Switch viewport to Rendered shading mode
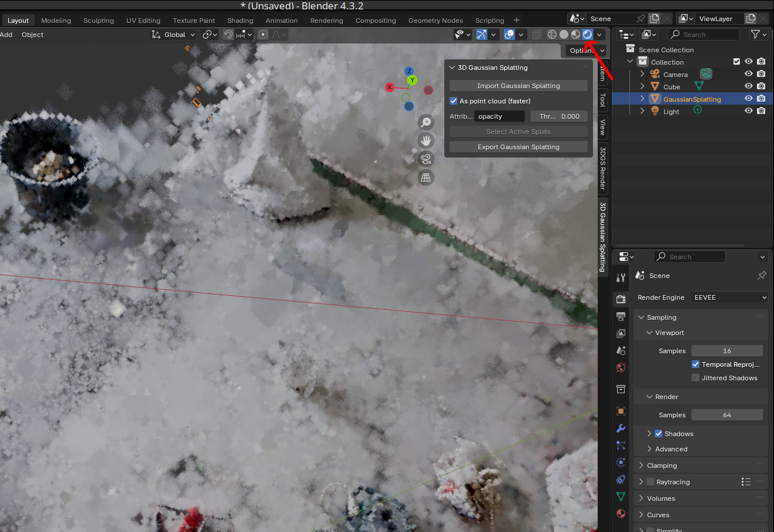 (x=587, y=35)
